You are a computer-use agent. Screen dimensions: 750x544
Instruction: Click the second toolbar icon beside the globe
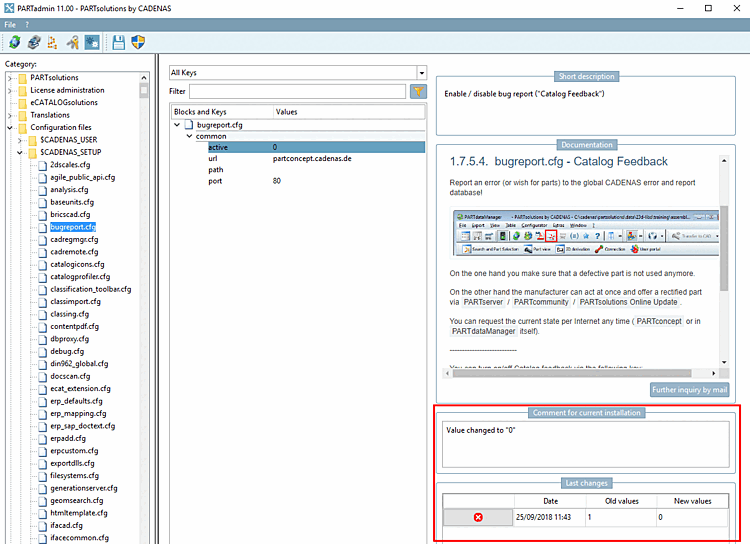click(34, 43)
